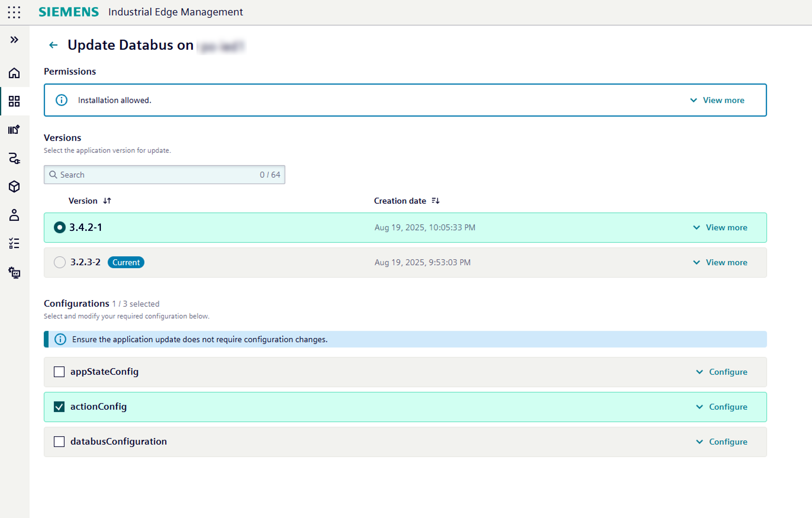Open the library icon in sidebar
The height and width of the screenshot is (518, 812).
14,130
